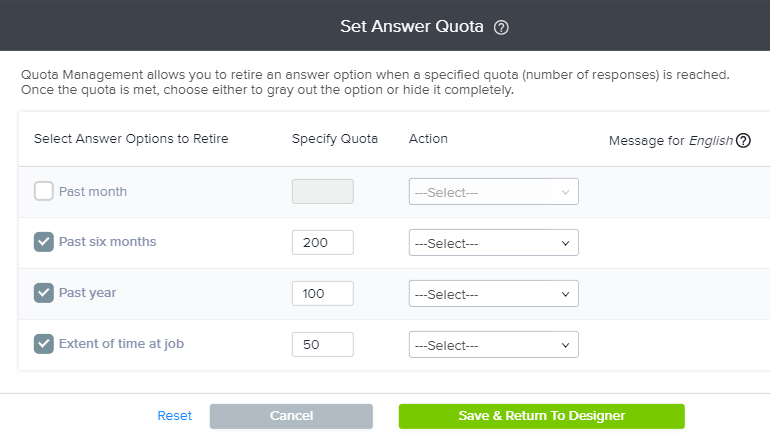The image size is (770, 437).
Task: Click the quota field showing 100
Action: point(322,294)
